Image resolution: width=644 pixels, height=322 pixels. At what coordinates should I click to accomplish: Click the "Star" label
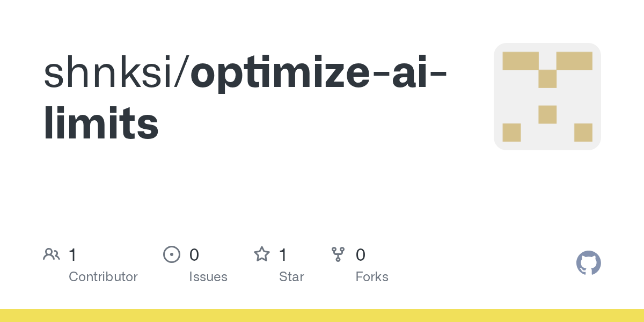(x=291, y=277)
